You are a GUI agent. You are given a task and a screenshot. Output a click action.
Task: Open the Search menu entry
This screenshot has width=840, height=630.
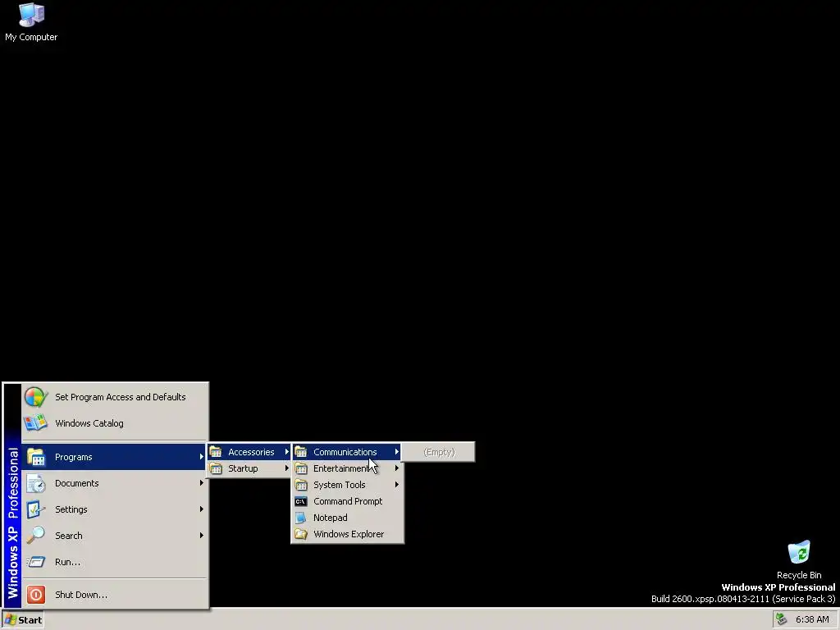click(x=69, y=536)
